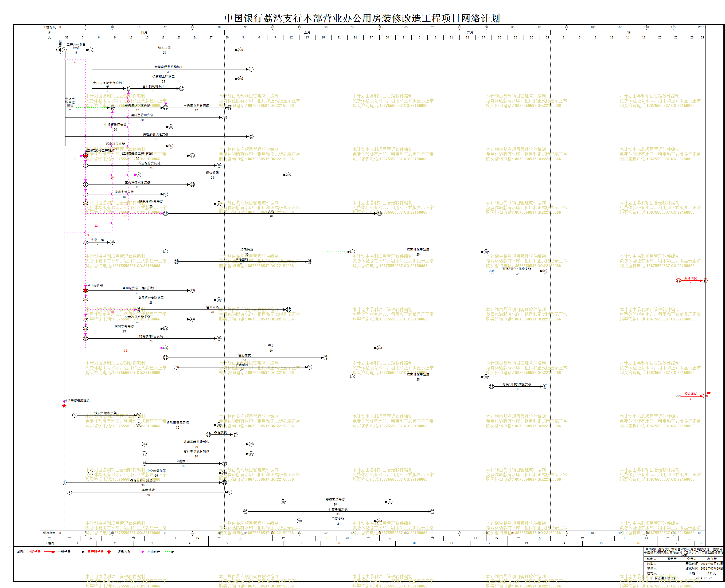Select network node 40

[182, 88]
